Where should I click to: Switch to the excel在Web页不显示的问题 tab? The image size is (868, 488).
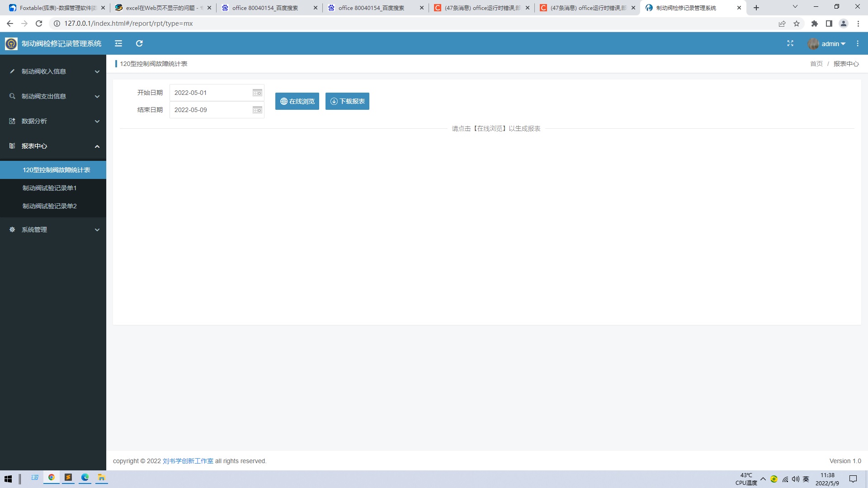[163, 8]
